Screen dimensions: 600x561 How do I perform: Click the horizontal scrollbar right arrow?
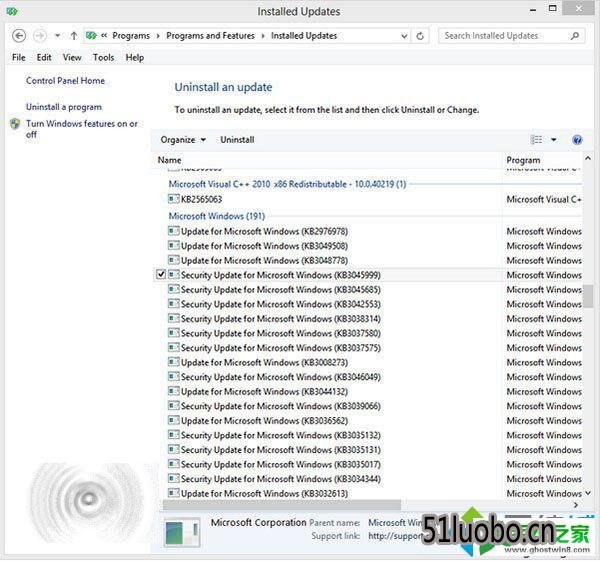[576, 505]
